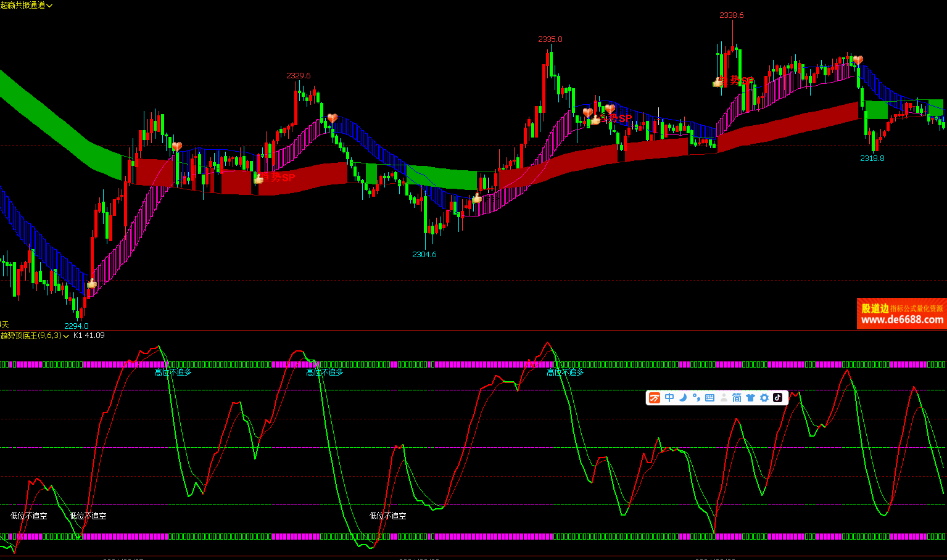Click the heart marker at chart's far right peak
Viewport: 947px width, 560px height.
click(x=858, y=60)
